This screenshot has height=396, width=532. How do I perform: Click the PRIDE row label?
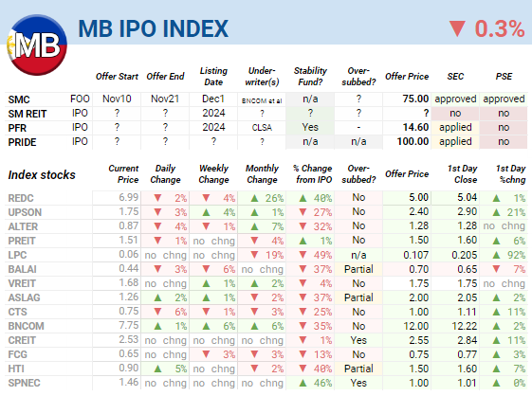(x=22, y=142)
